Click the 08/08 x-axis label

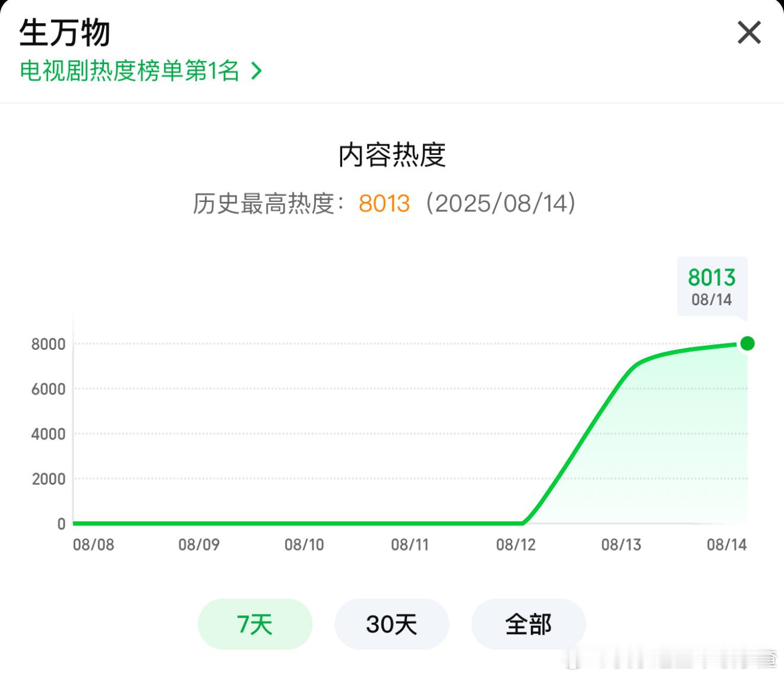[93, 545]
